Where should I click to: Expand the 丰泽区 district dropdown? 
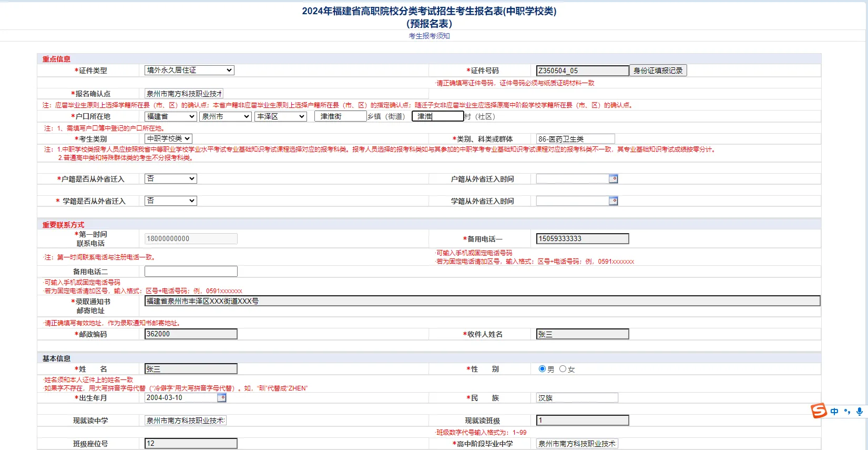point(280,116)
